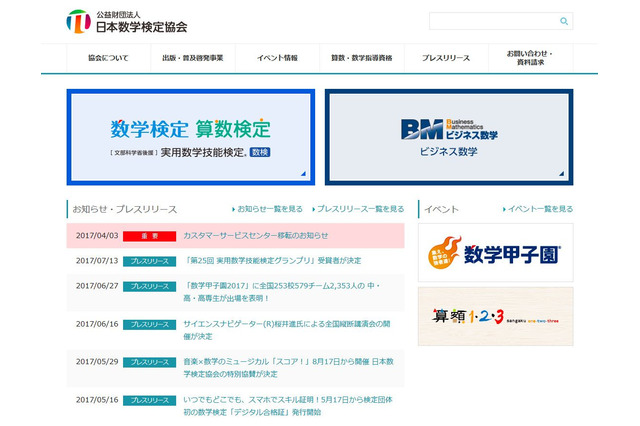640x426 pixels.
Task: Click イベント一覧を見る link
Action: click(538, 209)
